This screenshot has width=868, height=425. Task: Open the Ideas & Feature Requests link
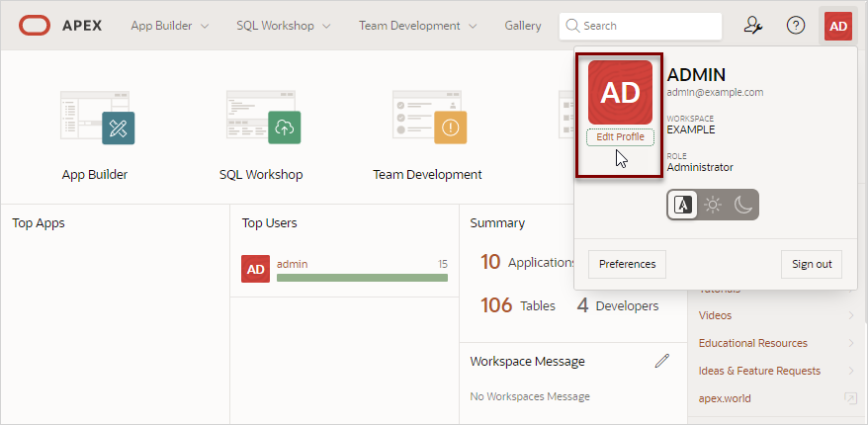click(x=759, y=371)
